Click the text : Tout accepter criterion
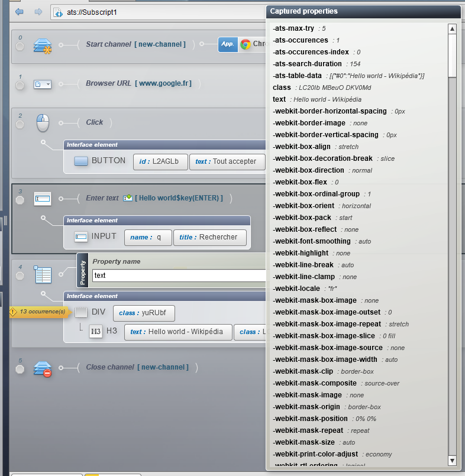The width and height of the screenshot is (465, 476). [227, 161]
